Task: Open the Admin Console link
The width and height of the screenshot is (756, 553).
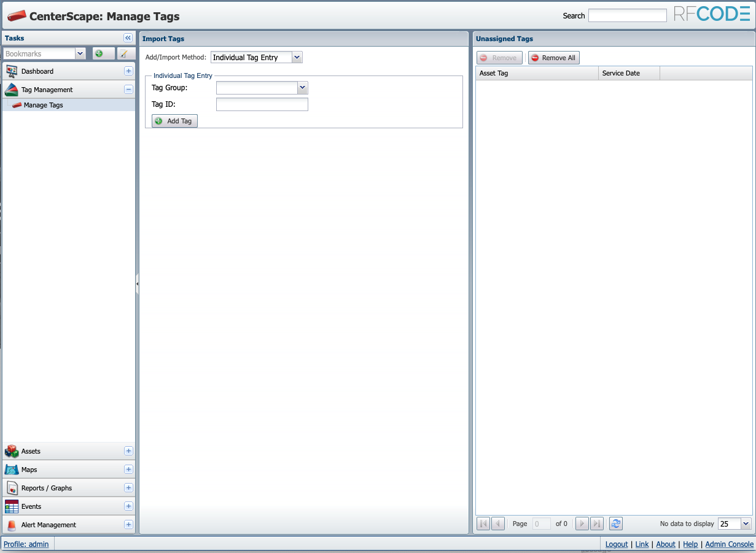Action: (729, 544)
